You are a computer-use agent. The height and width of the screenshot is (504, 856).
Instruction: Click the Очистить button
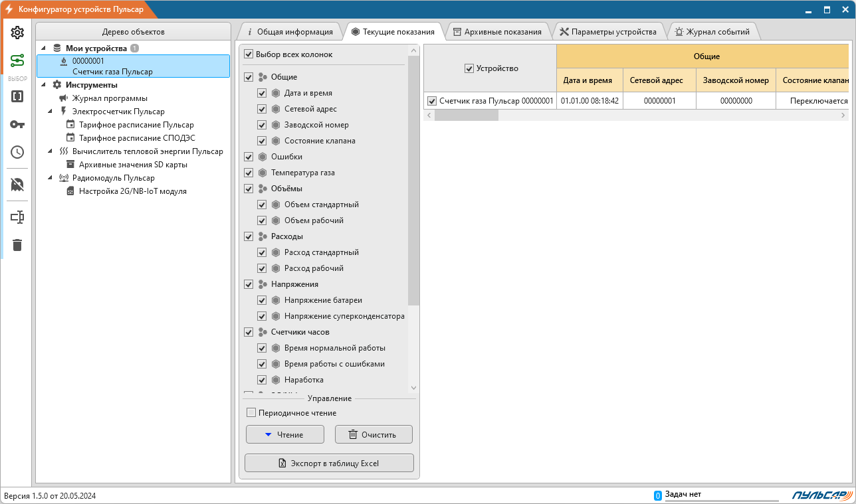pyautogui.click(x=374, y=434)
